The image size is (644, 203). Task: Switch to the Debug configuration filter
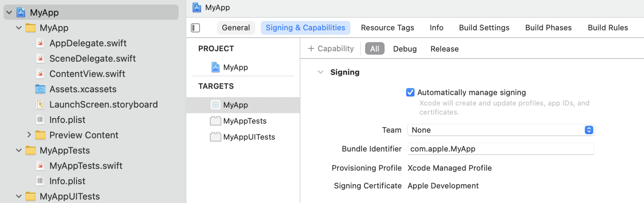(x=405, y=49)
